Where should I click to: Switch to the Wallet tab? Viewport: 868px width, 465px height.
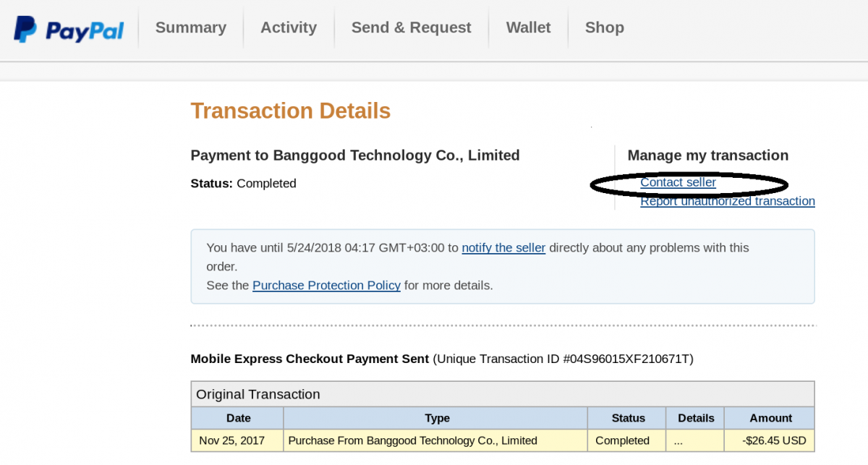click(x=528, y=27)
